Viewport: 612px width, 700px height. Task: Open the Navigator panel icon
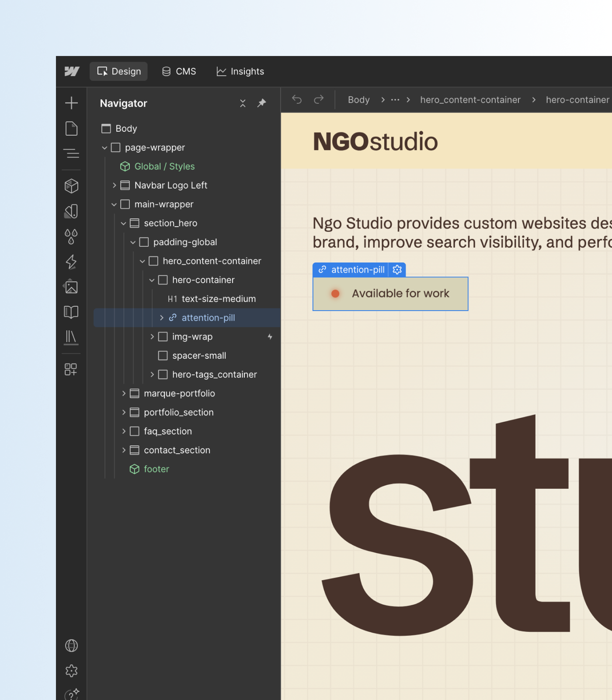(71, 154)
